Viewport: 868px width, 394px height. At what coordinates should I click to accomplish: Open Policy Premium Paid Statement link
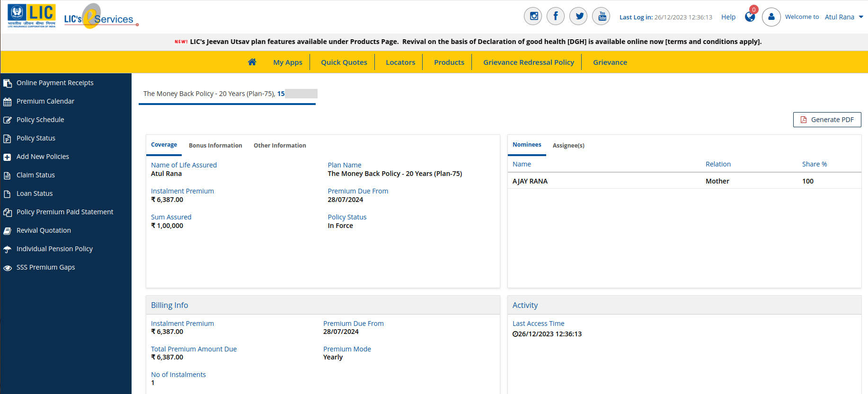pyautogui.click(x=65, y=212)
